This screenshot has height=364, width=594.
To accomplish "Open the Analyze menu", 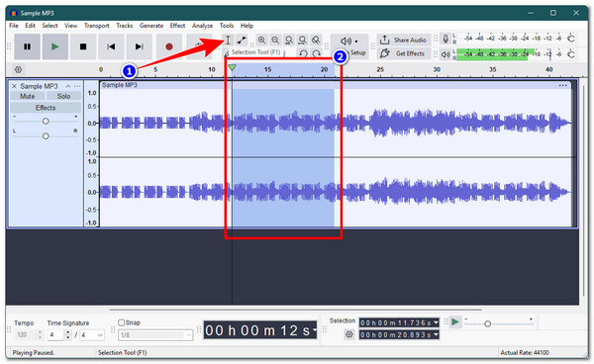I will [202, 26].
